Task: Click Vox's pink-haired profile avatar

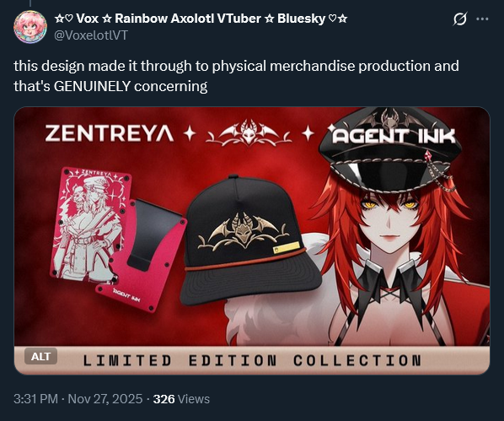Action: tap(30, 27)
